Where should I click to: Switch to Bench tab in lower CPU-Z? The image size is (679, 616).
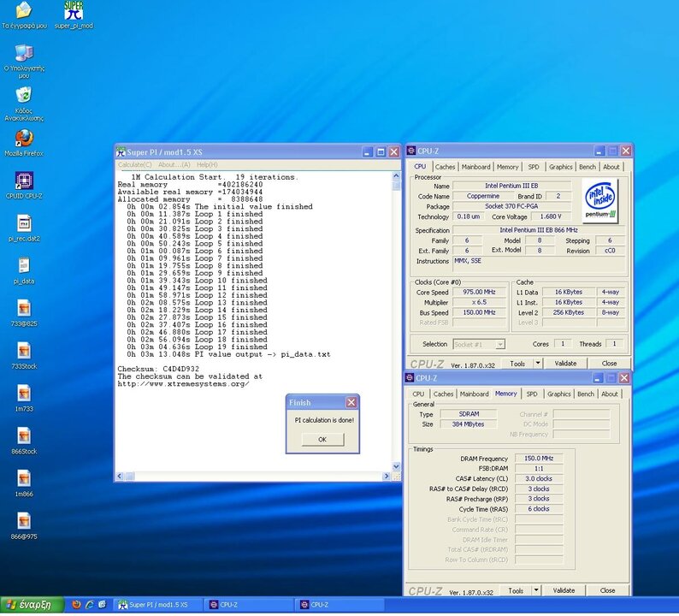(586, 394)
